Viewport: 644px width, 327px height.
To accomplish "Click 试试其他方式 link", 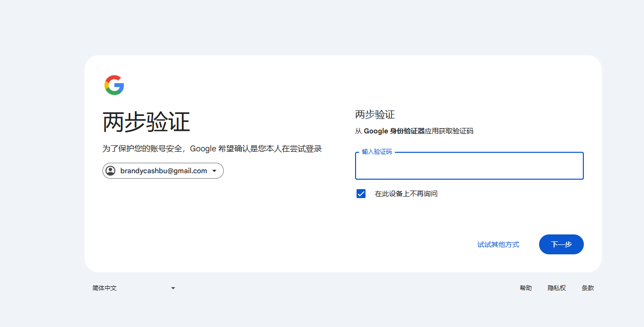I will pos(498,244).
